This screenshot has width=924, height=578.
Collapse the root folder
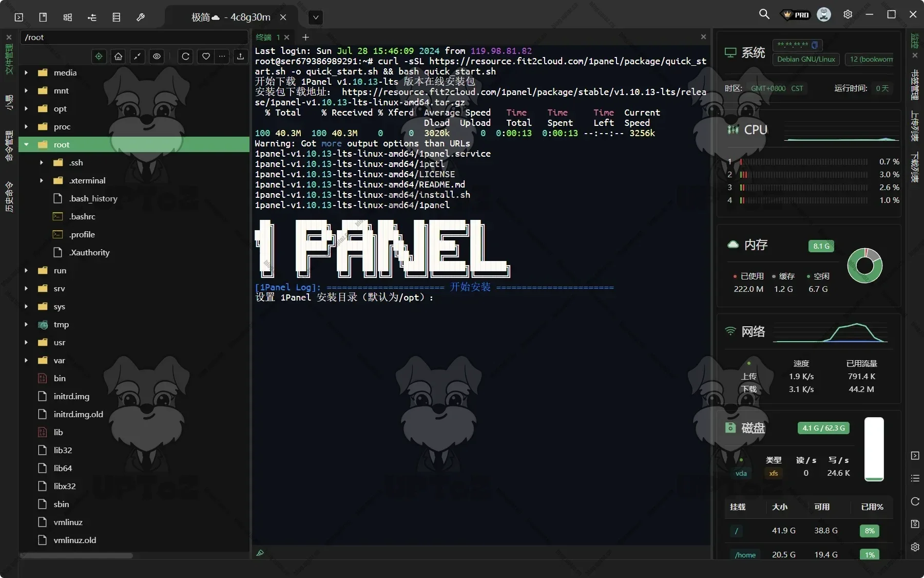[26, 144]
